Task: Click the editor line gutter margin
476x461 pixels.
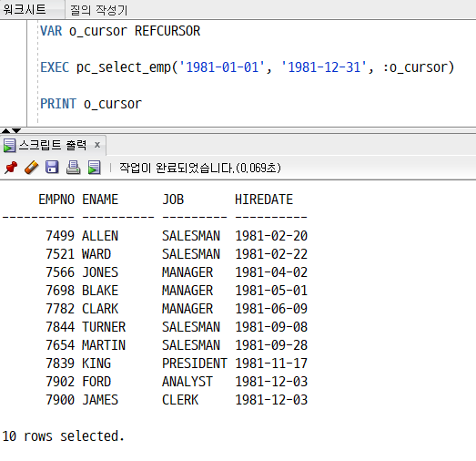Action: point(14,73)
